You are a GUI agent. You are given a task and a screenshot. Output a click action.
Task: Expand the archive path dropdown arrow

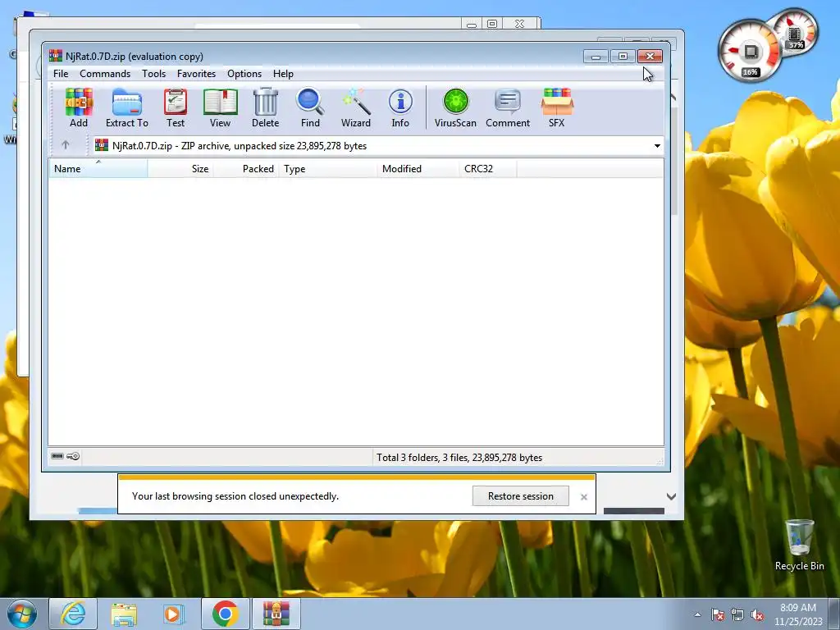click(657, 146)
